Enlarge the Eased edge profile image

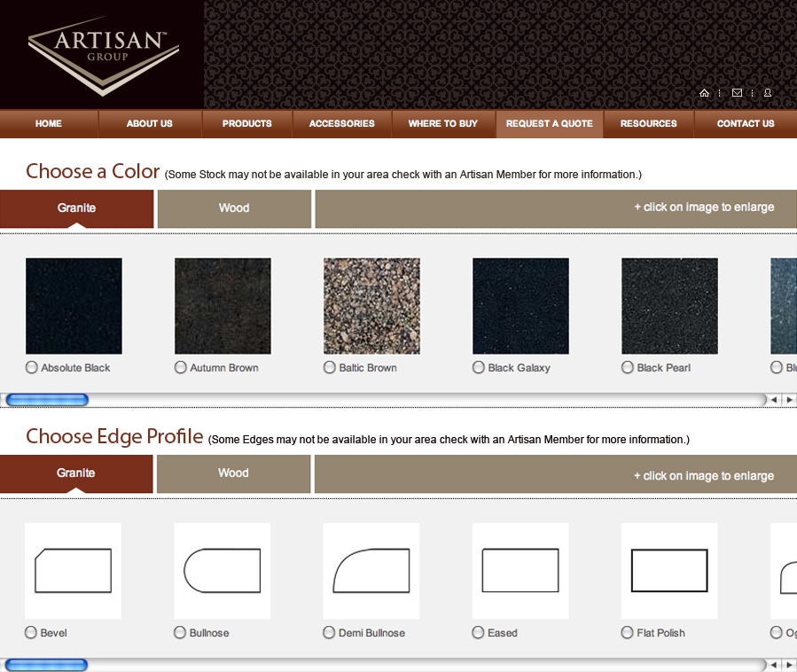(x=520, y=571)
